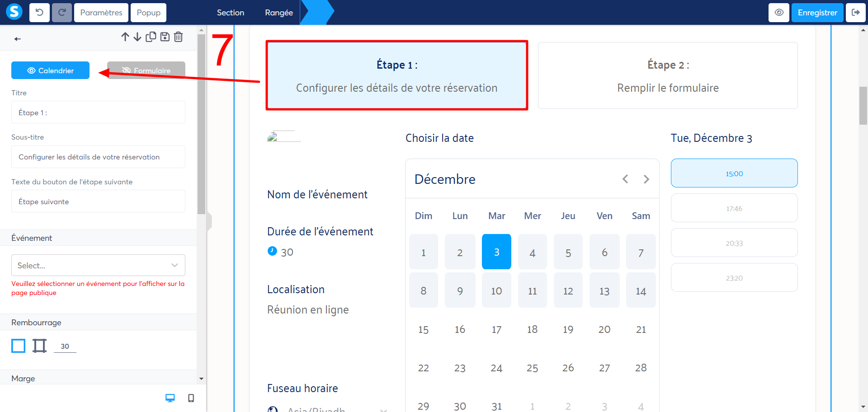Click the Sous-titre input field
This screenshot has height=412, width=868.
[x=98, y=157]
